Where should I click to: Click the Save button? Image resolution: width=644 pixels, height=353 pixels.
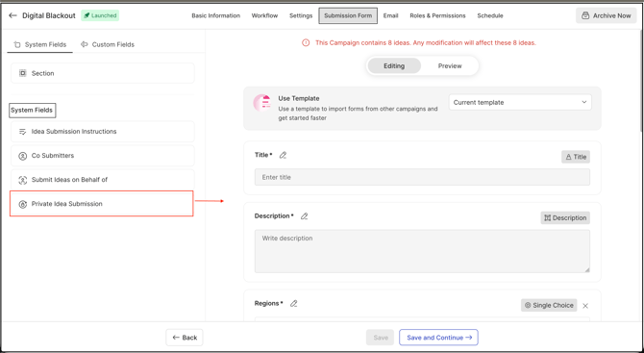coord(381,338)
